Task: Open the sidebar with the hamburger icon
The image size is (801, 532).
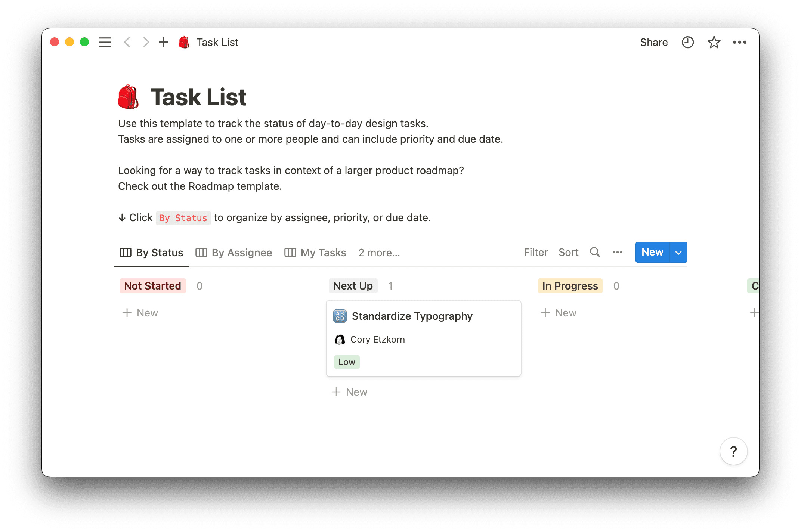Action: click(x=105, y=42)
